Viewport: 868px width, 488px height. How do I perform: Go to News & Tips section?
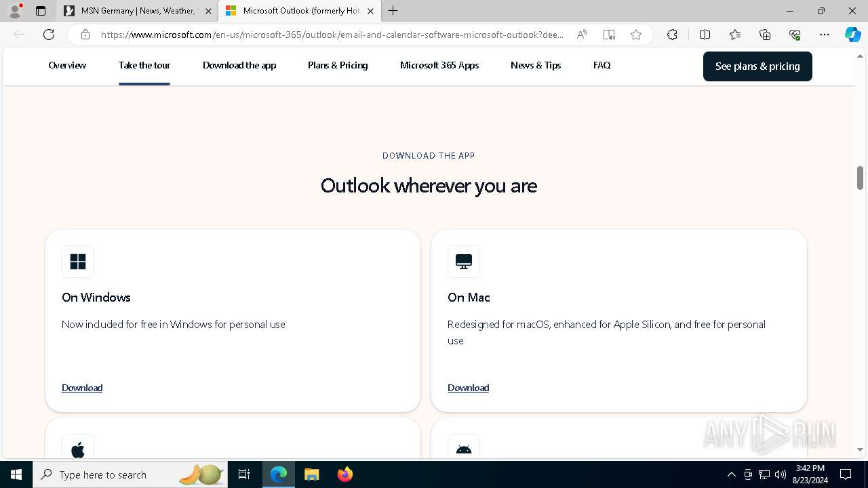[x=536, y=65]
